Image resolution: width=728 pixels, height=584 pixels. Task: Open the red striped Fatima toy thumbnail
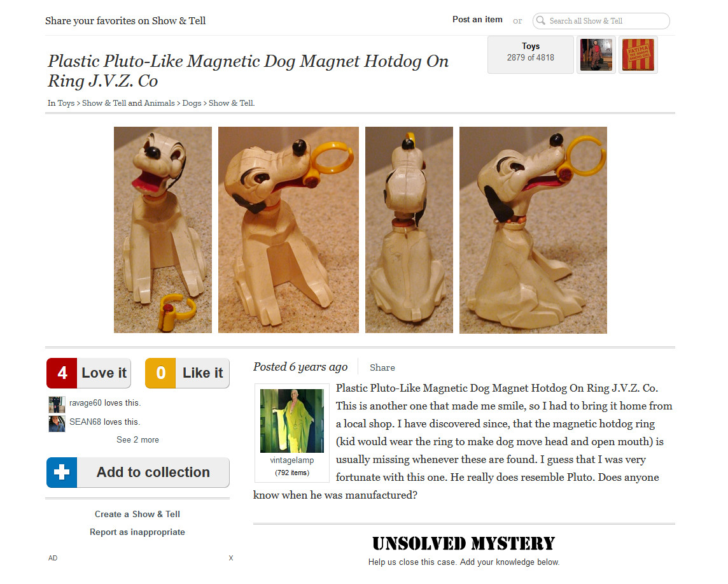click(638, 55)
